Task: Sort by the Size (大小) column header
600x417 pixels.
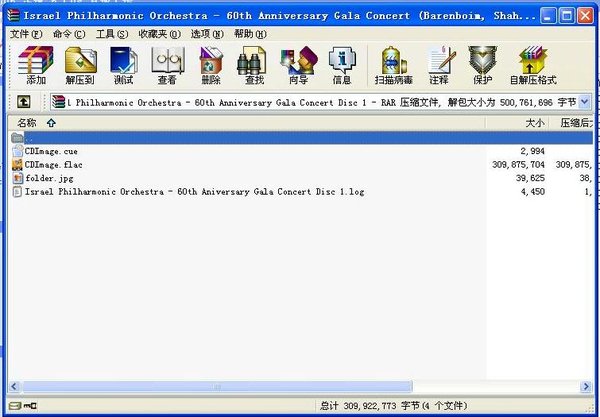Action: (517, 123)
